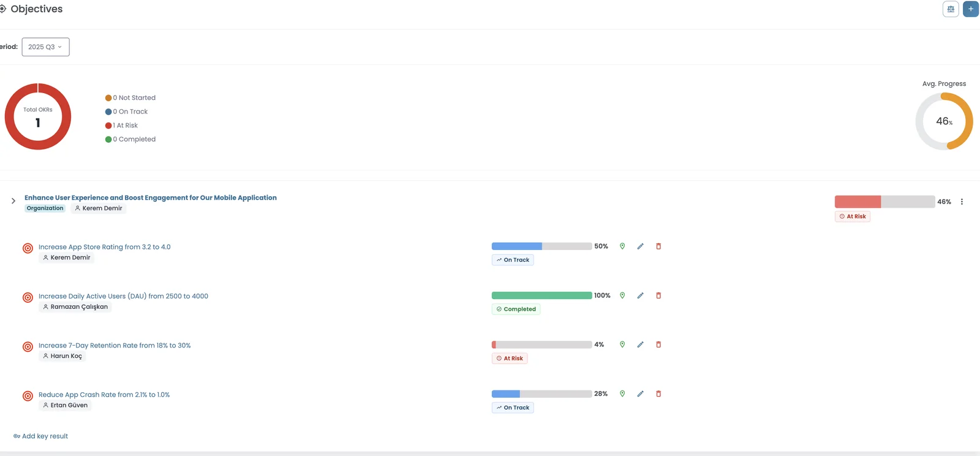Click At Risk badge under objective progress
Viewport: 980px width, 456px height.
[x=853, y=216]
